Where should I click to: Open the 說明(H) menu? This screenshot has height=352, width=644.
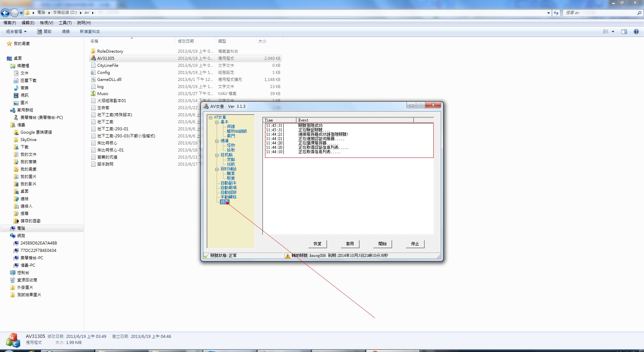(x=84, y=23)
